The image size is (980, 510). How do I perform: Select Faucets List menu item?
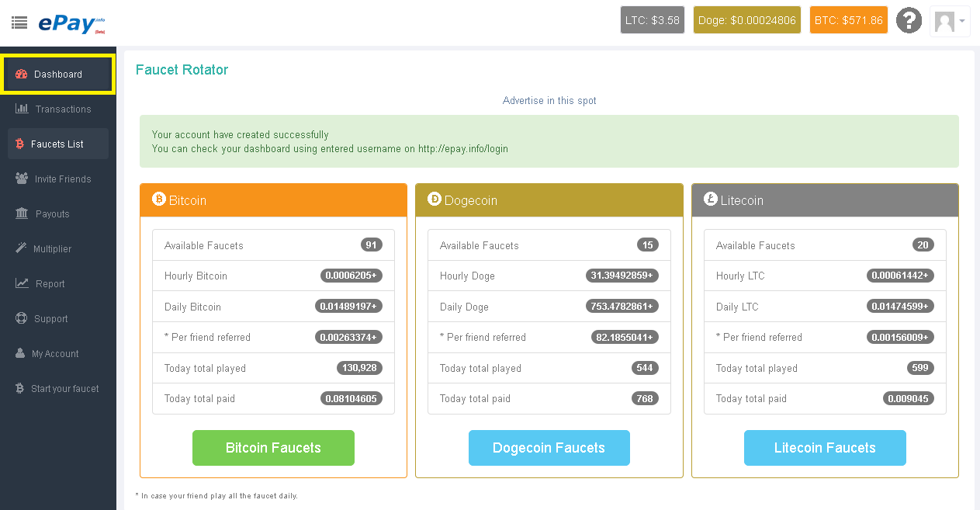[x=58, y=144]
